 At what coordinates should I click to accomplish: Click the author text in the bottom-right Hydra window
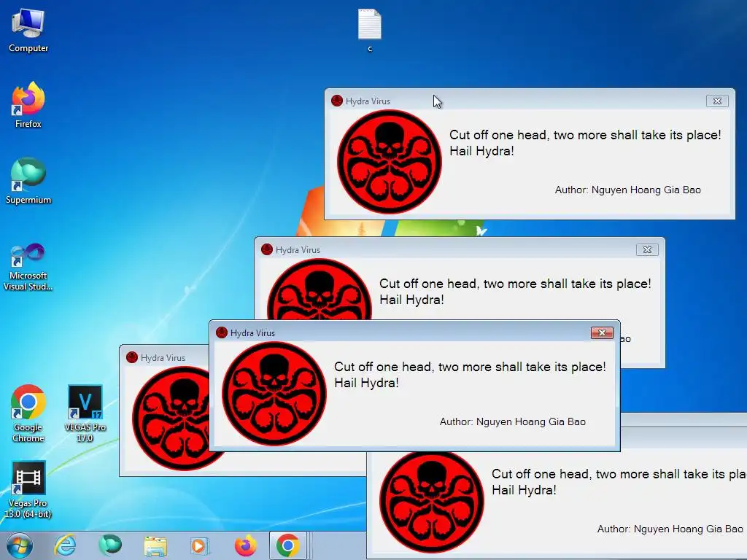[x=670, y=529]
